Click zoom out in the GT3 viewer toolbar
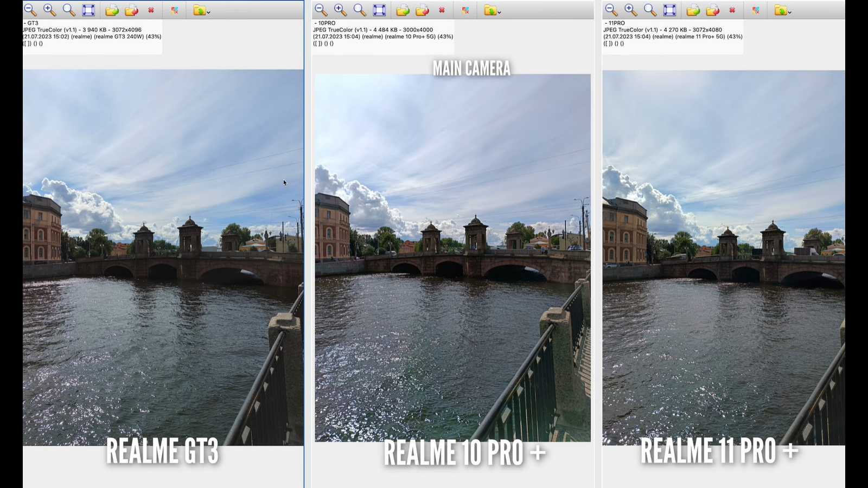This screenshot has height=488, width=868. [x=30, y=10]
